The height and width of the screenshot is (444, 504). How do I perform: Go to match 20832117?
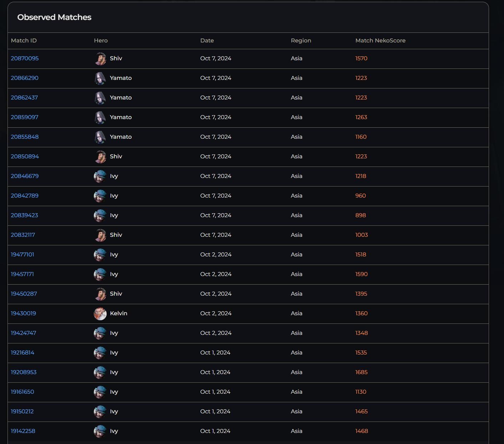(23, 235)
